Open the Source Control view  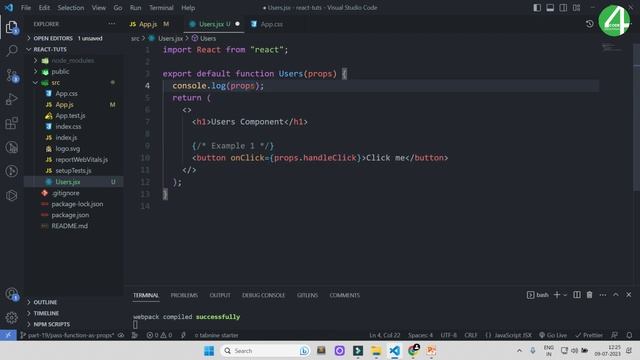(x=12, y=75)
